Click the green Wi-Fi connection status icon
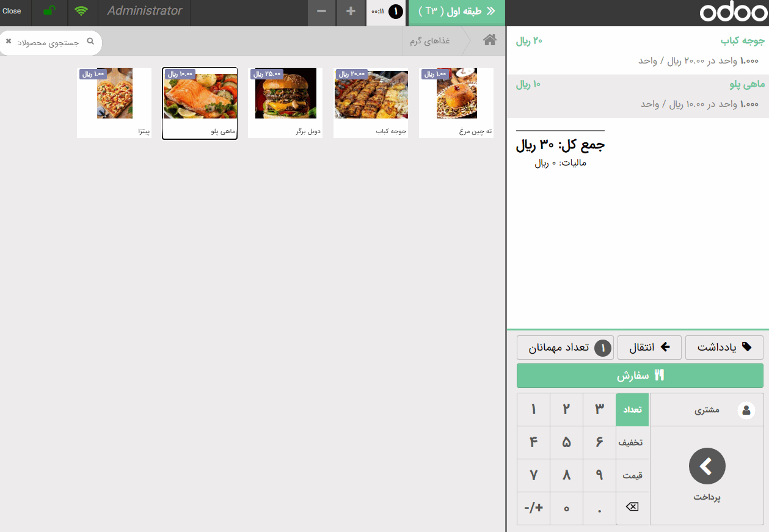The width and height of the screenshot is (769, 532). coord(81,11)
